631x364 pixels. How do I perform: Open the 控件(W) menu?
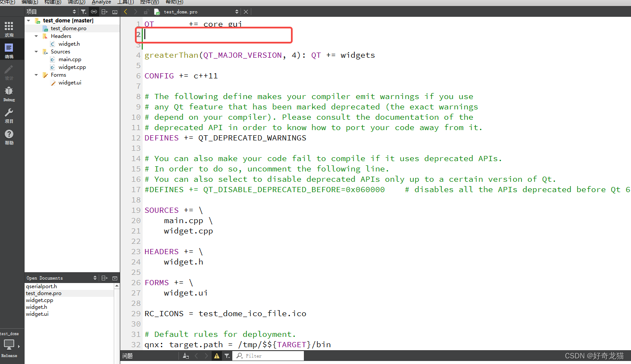click(x=150, y=2)
